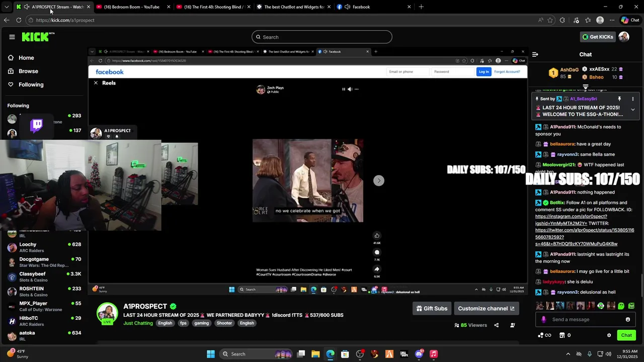The image size is (644, 362).
Task: Open HitboTC channel in Following list
Action: 44,321
